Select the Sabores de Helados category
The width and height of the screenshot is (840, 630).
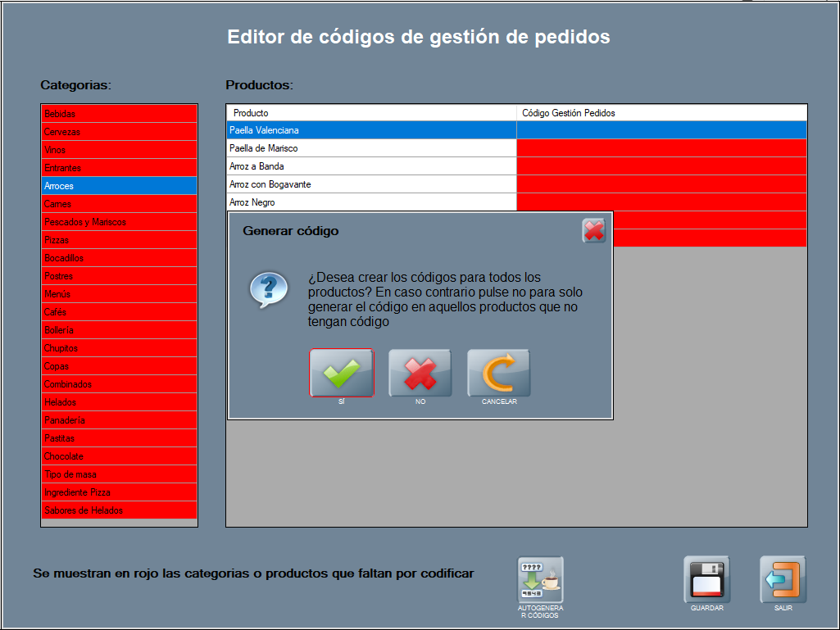coord(119,510)
